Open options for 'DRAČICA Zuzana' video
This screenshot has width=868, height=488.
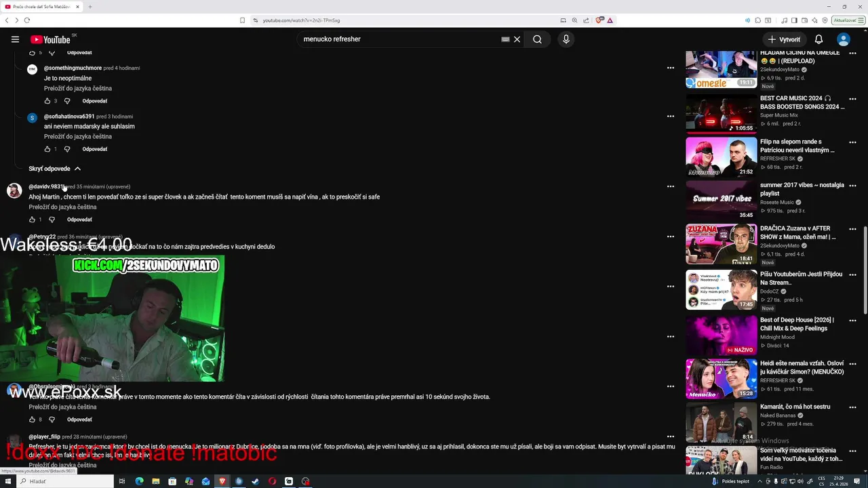click(x=852, y=229)
